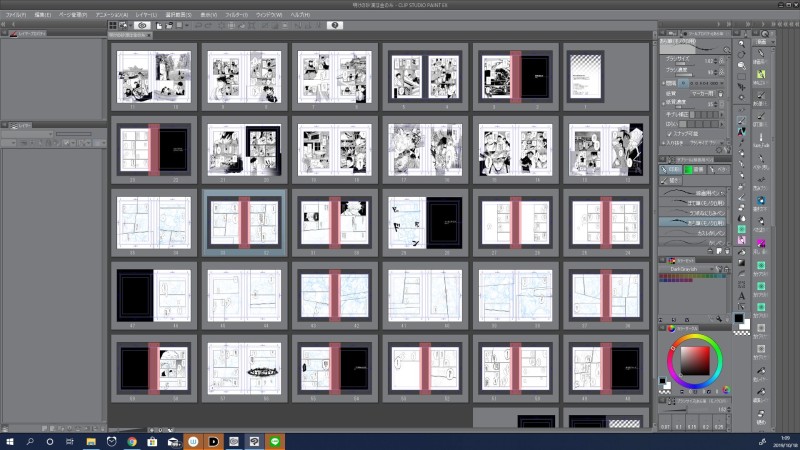Click the Save icon in command bar
The image size is (800, 450).
coord(179,26)
